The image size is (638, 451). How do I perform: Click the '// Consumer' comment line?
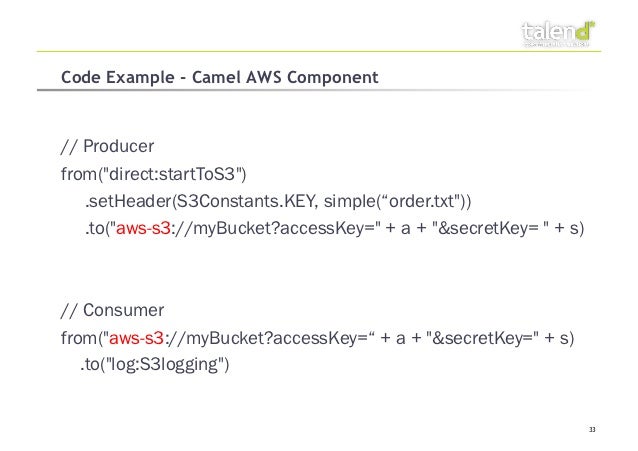pyautogui.click(x=111, y=306)
